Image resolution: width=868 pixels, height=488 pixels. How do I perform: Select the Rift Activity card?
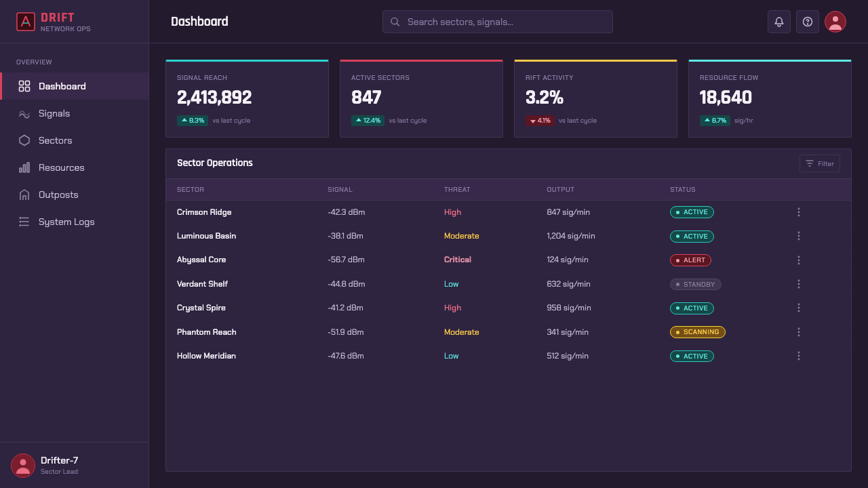pyautogui.click(x=595, y=98)
